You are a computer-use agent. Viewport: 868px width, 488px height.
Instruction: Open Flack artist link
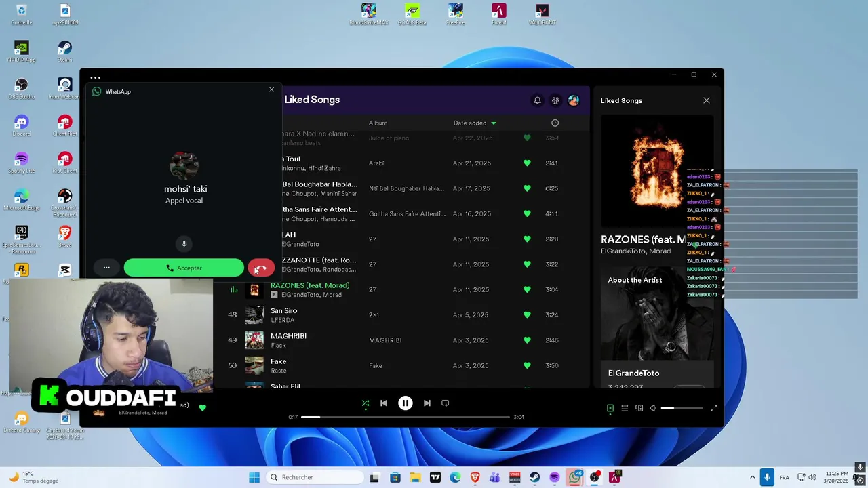[x=278, y=346]
